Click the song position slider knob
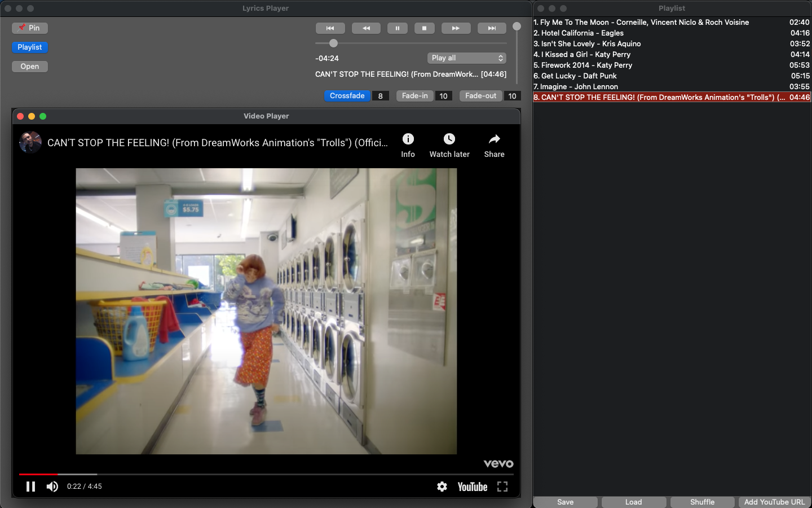Image resolution: width=812 pixels, height=508 pixels. [x=333, y=43]
